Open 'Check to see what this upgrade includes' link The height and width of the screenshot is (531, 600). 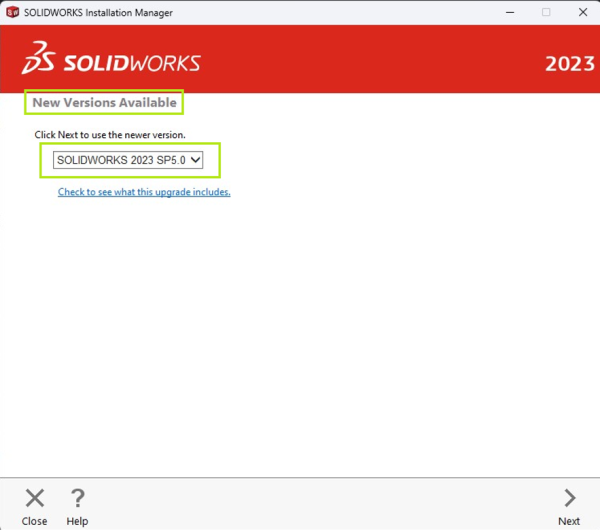tap(144, 192)
